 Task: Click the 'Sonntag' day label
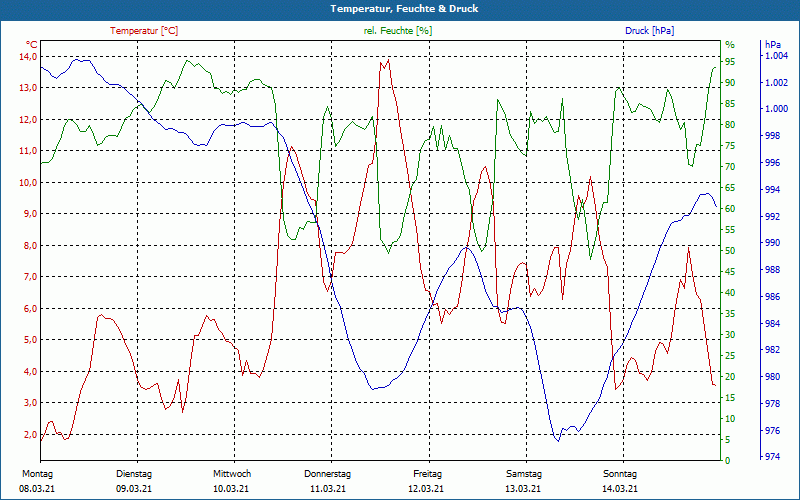tap(620, 474)
